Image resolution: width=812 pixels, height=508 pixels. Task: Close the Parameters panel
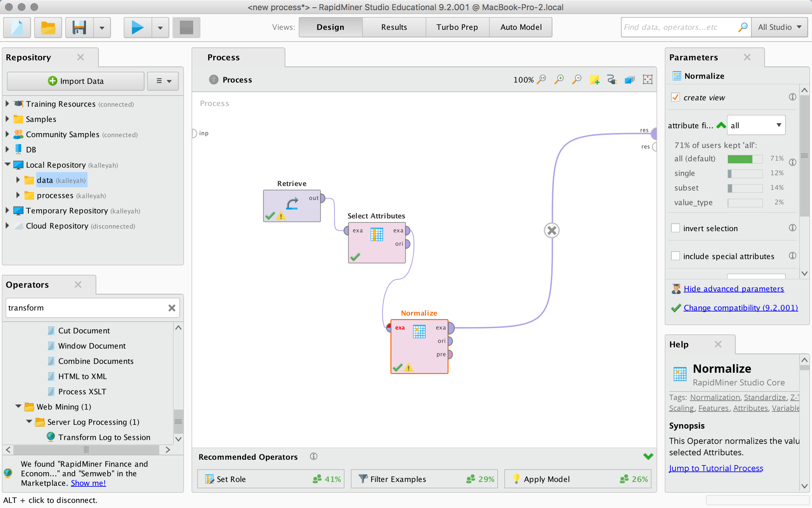tap(747, 57)
